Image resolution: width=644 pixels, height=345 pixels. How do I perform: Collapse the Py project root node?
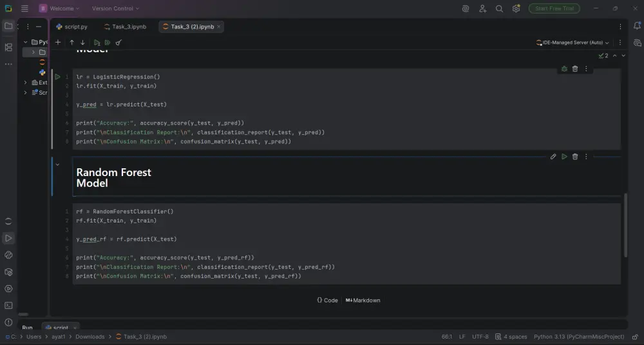[x=26, y=42]
